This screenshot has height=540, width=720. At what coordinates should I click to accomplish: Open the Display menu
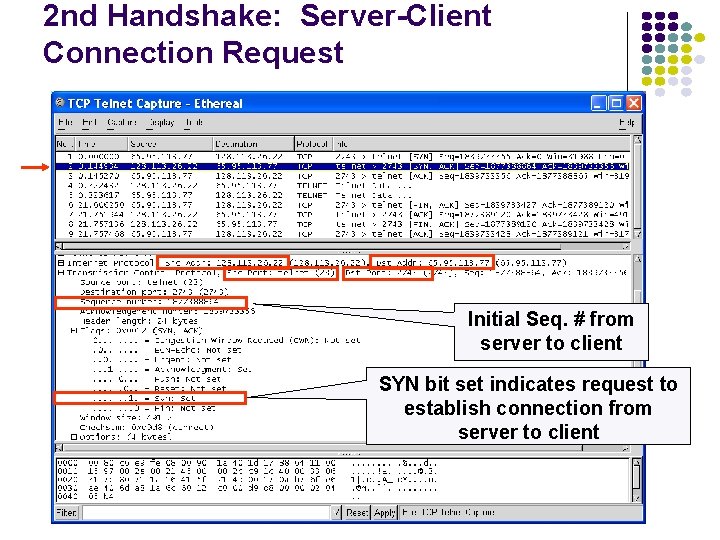[x=161, y=123]
